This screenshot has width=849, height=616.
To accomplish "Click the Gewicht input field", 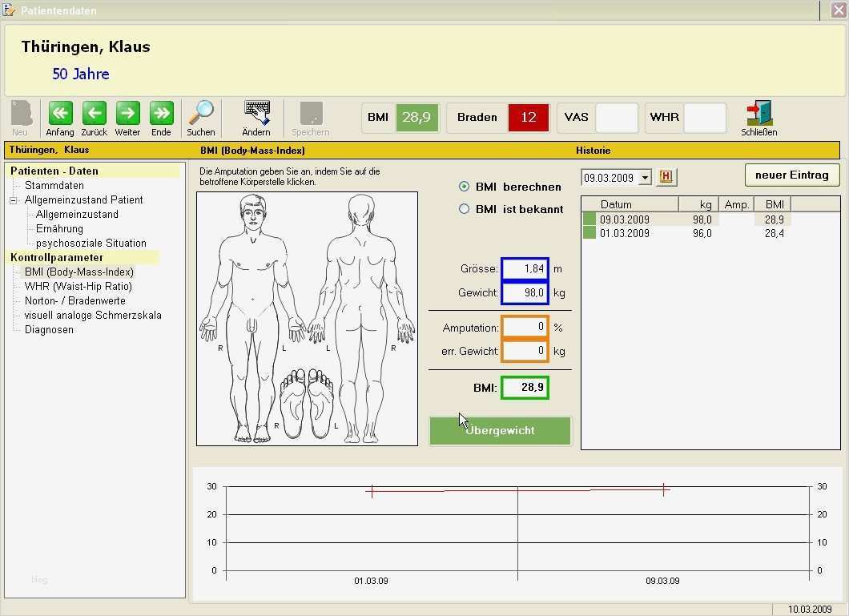I will tap(525, 293).
